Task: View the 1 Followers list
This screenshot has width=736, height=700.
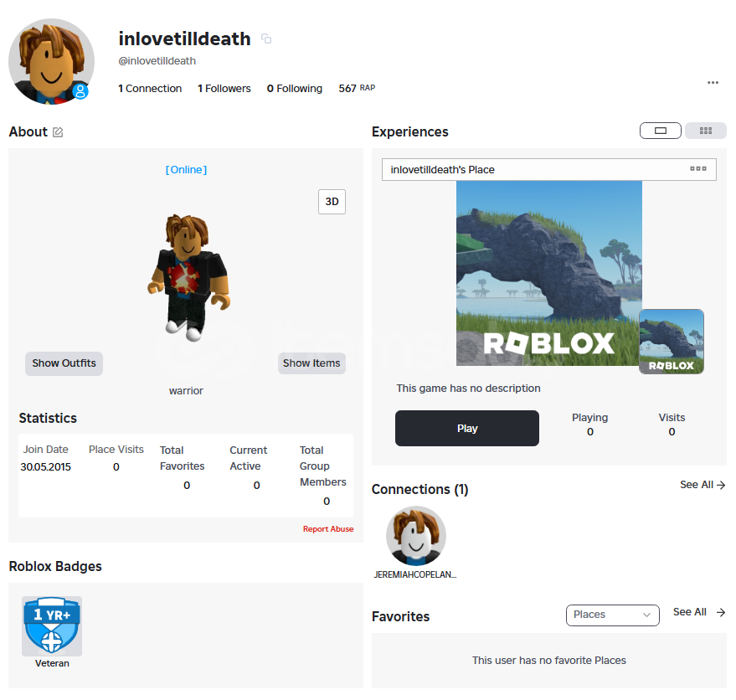Action: [224, 88]
